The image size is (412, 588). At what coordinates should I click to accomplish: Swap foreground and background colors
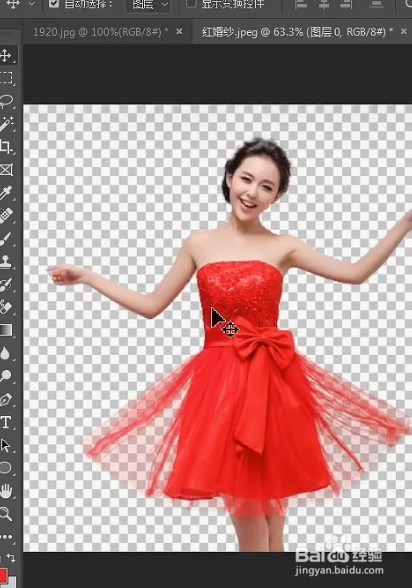tap(11, 558)
